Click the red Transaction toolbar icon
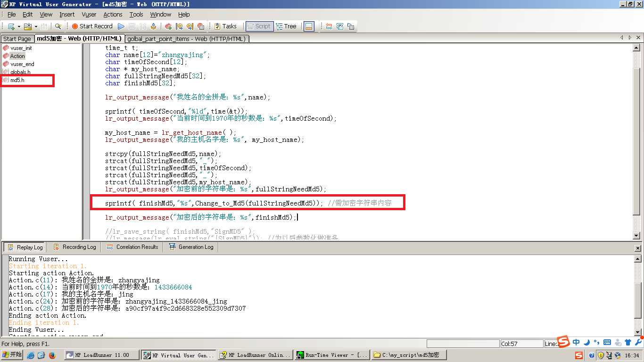Screen dimensions: 644x362 point(201,26)
